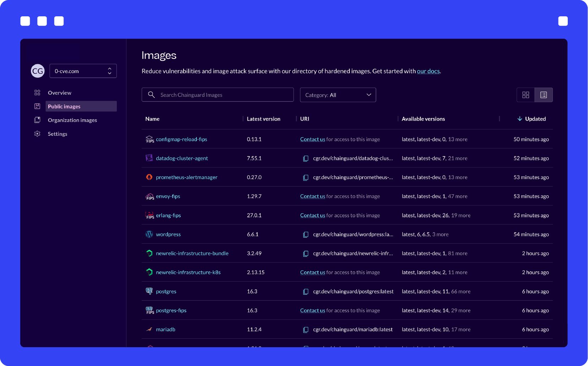This screenshot has width=588, height=366.
Task: Click the erlang-fips logo icon
Action: pyautogui.click(x=149, y=215)
